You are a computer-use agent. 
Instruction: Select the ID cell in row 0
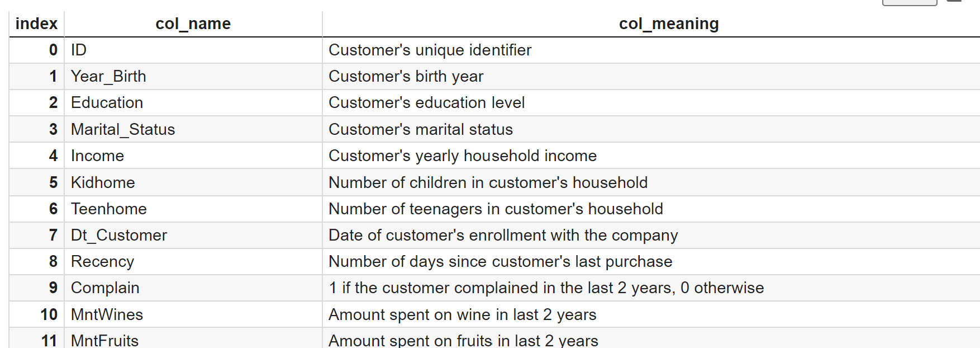tap(79, 50)
